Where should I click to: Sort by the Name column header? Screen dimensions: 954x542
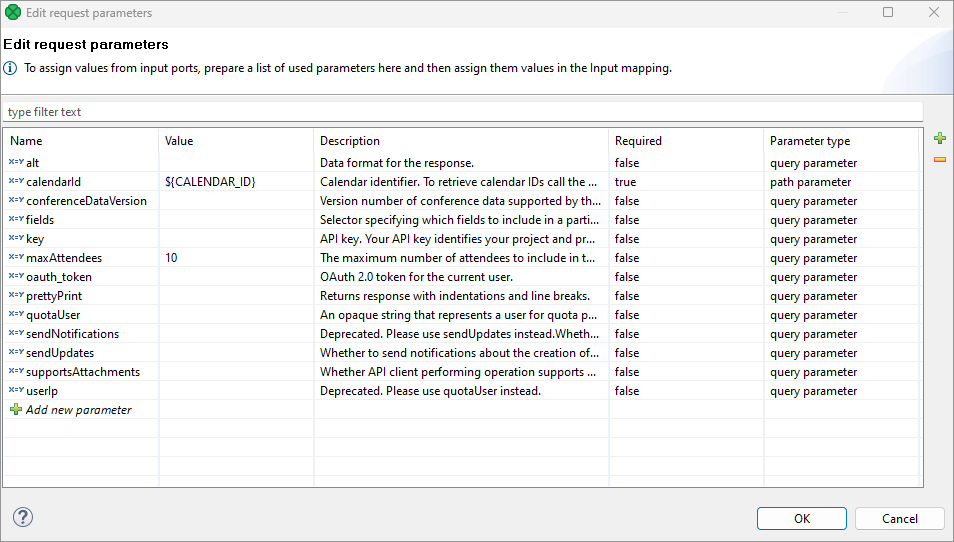80,141
